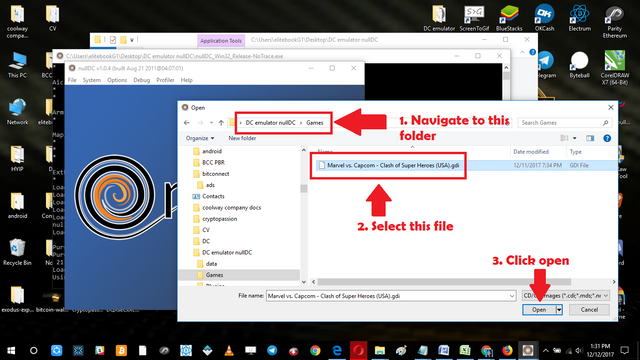Open nullDC Help menu
The image size is (640, 360).
(x=187, y=80)
